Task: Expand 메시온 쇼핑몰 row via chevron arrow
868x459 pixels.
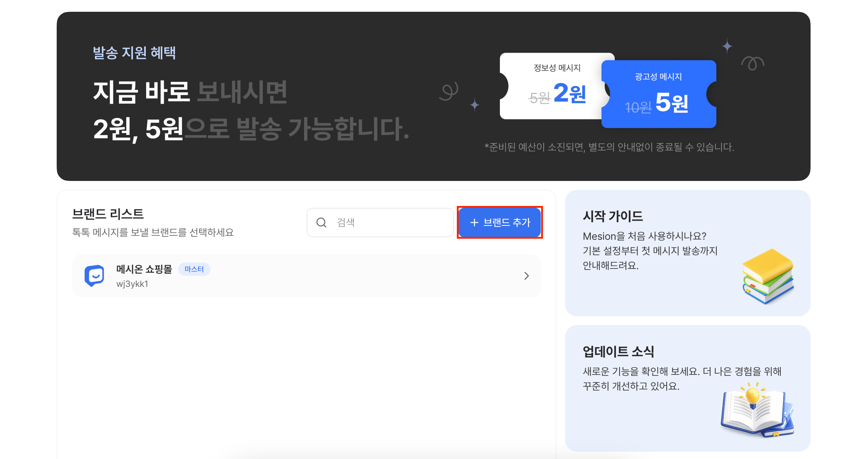Action: (x=526, y=276)
